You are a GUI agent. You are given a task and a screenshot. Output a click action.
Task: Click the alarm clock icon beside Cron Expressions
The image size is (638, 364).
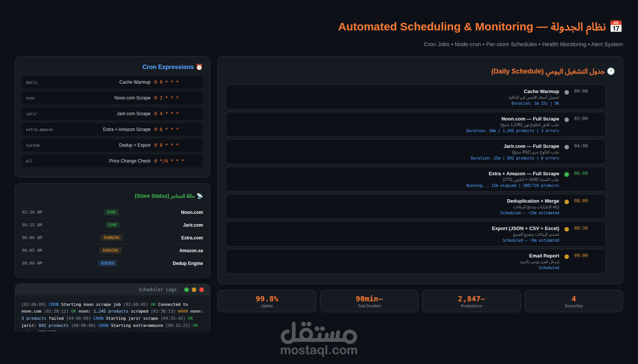[x=199, y=67]
